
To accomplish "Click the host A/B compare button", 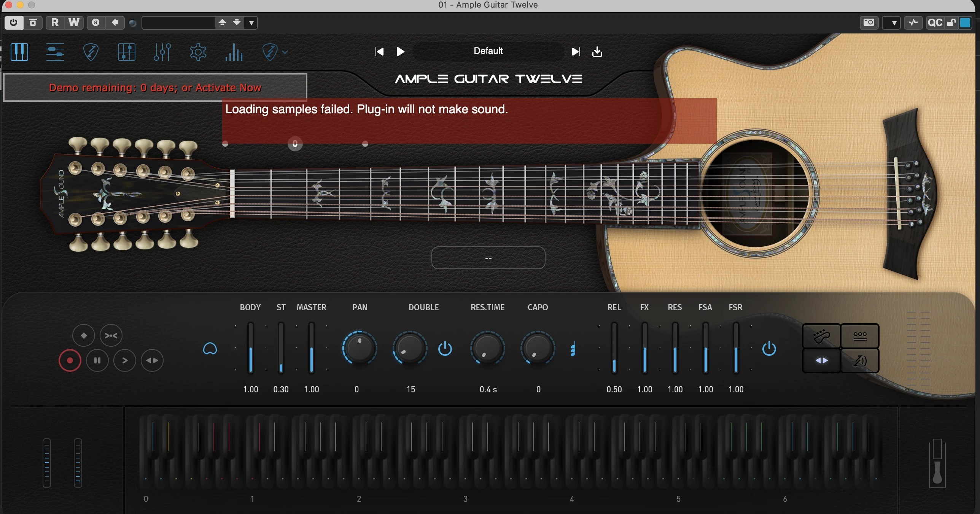I will [96, 22].
